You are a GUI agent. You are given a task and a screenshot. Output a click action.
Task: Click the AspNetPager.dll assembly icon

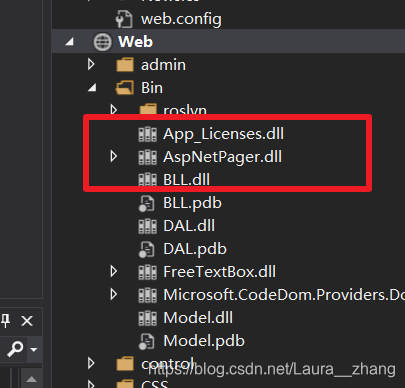coord(147,157)
